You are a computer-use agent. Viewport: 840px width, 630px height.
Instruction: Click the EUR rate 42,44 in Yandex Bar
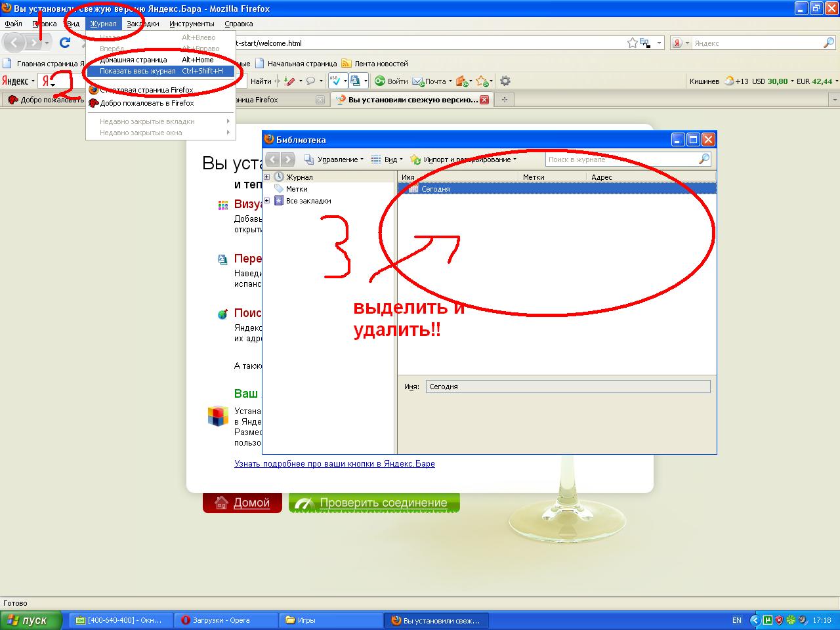coord(814,81)
